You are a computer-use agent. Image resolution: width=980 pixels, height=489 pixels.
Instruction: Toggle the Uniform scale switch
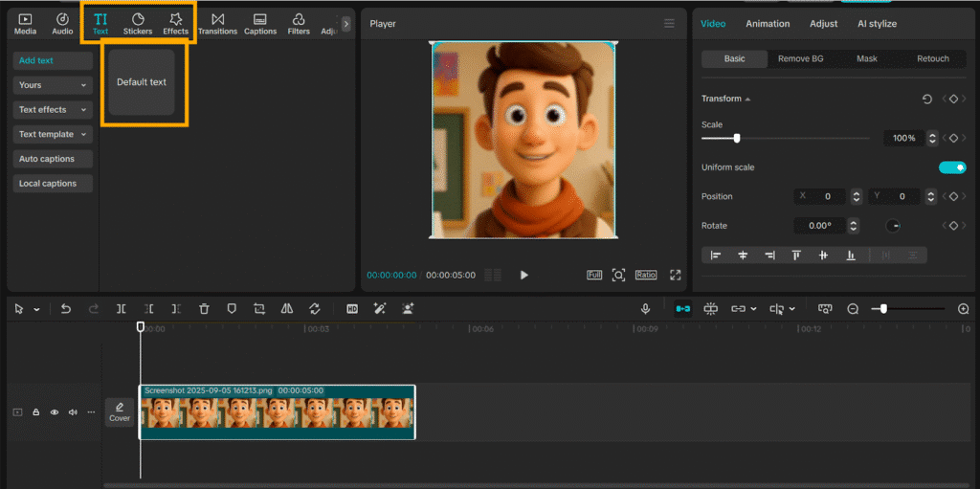[952, 167]
